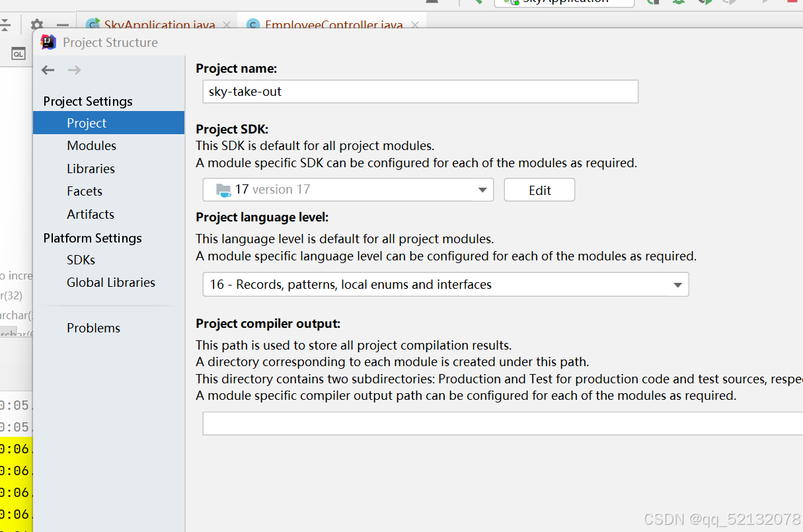Open the Problems page
This screenshot has width=803, height=532.
coord(93,328)
